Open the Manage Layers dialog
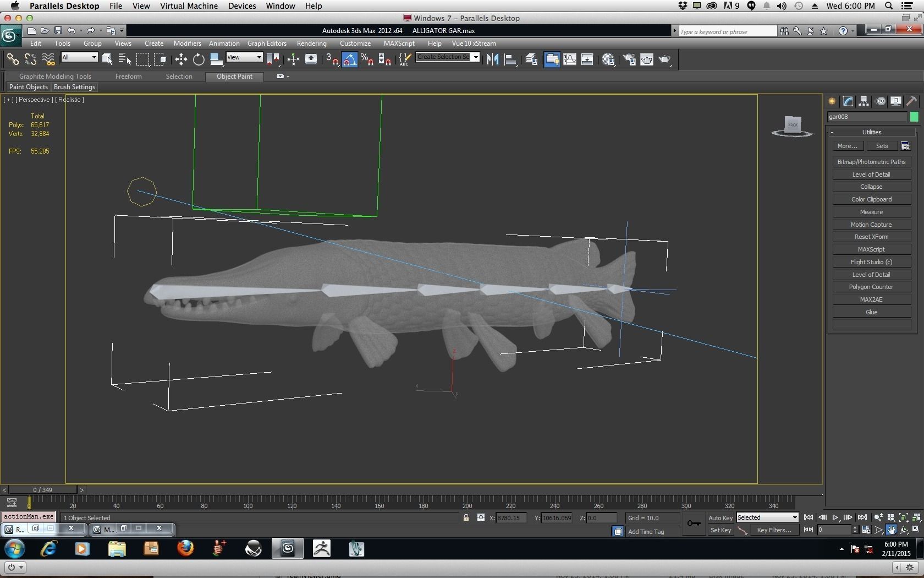 point(531,59)
